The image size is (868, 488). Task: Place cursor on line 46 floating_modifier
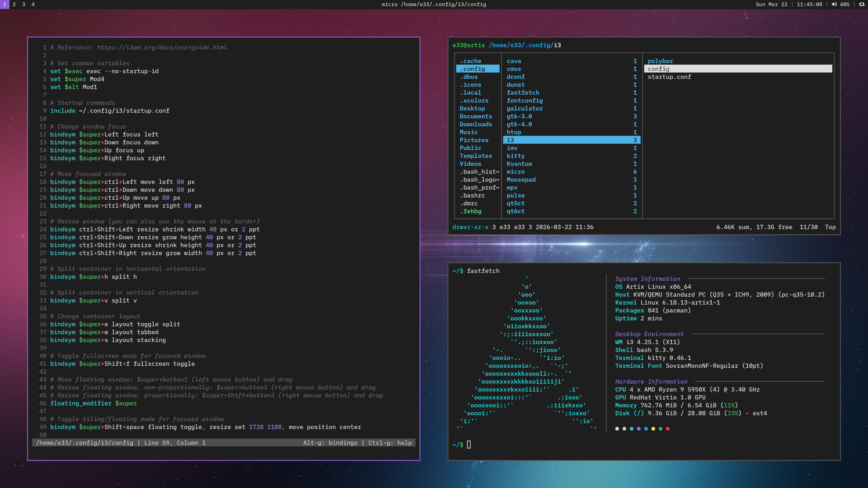(x=81, y=404)
